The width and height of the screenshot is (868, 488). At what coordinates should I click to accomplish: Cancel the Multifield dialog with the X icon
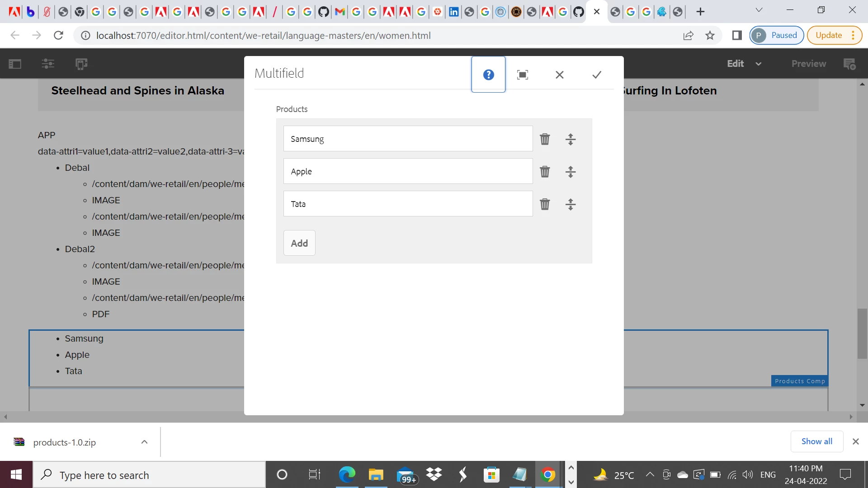coord(560,75)
